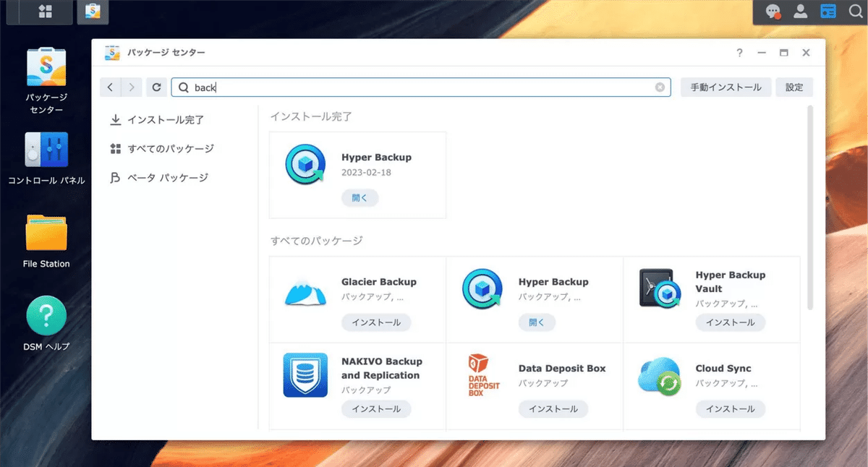The image size is (868, 467).
Task: Close the Package Center window
Action: click(x=806, y=53)
